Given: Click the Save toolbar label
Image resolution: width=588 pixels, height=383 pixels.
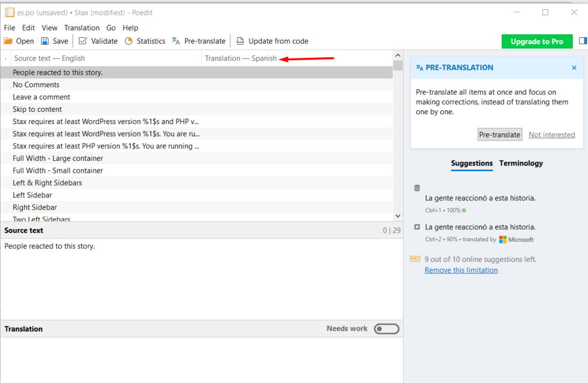Looking at the screenshot, I should (x=60, y=41).
